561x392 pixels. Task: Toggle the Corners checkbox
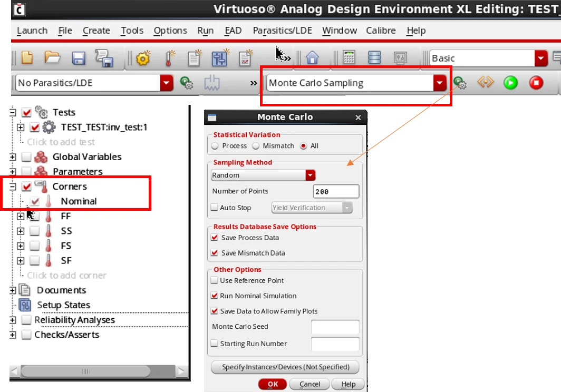[26, 187]
